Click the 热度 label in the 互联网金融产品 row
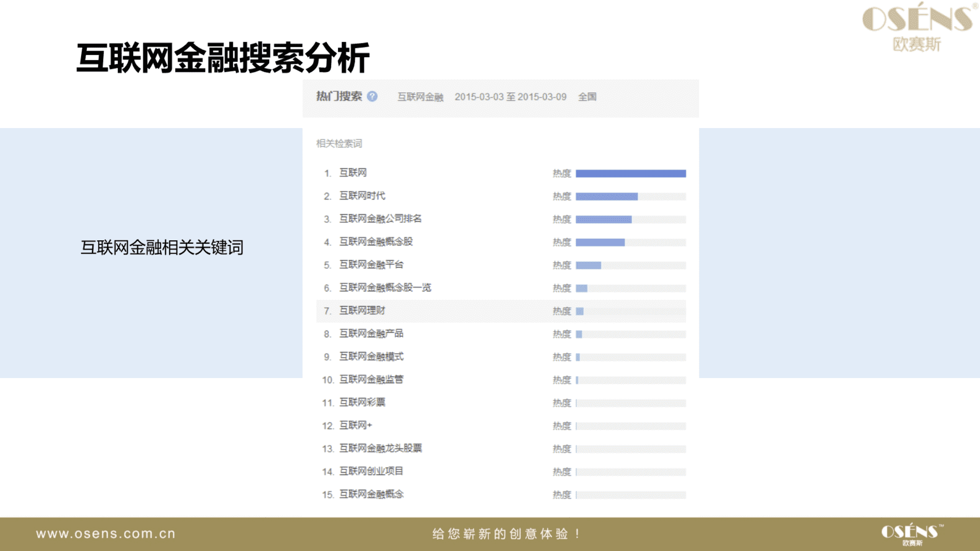Viewport: 980px width, 551px height. [561, 334]
